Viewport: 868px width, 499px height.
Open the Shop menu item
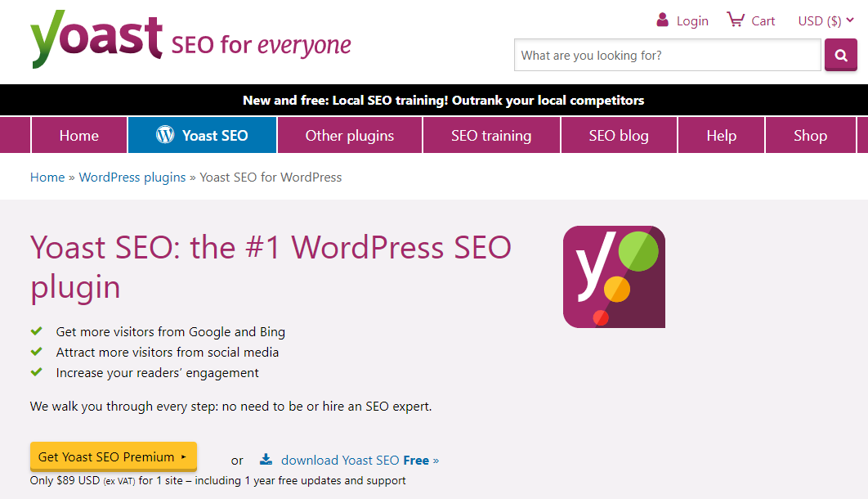[811, 135]
